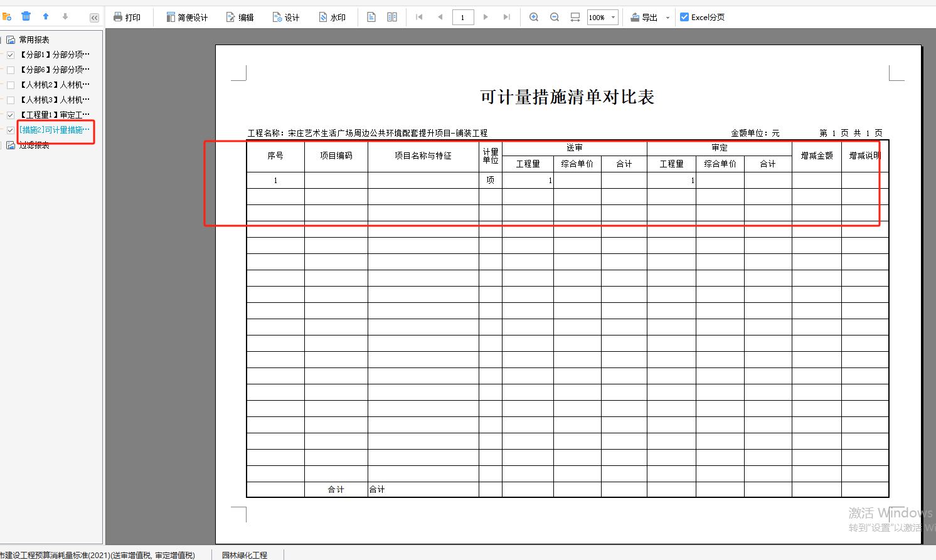This screenshot has width=936, height=560.
Task: Click the 工程名称 project name line
Action: (x=368, y=133)
